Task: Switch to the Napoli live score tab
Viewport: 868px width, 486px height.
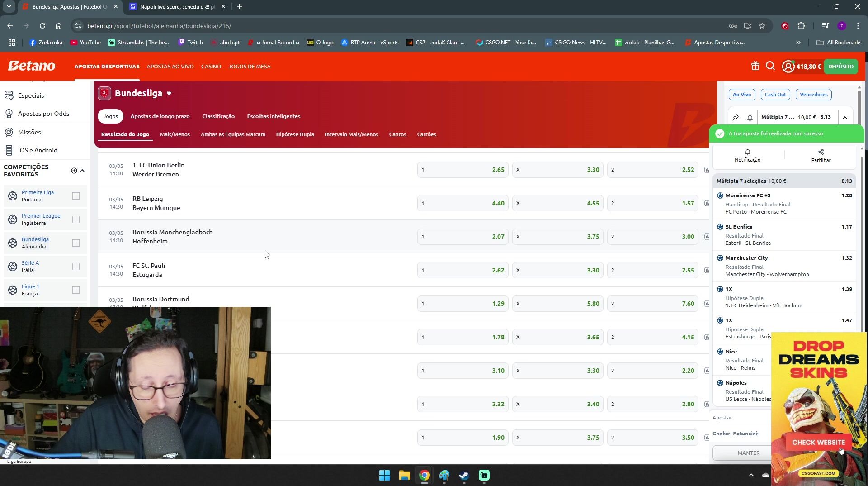Action: tap(177, 7)
